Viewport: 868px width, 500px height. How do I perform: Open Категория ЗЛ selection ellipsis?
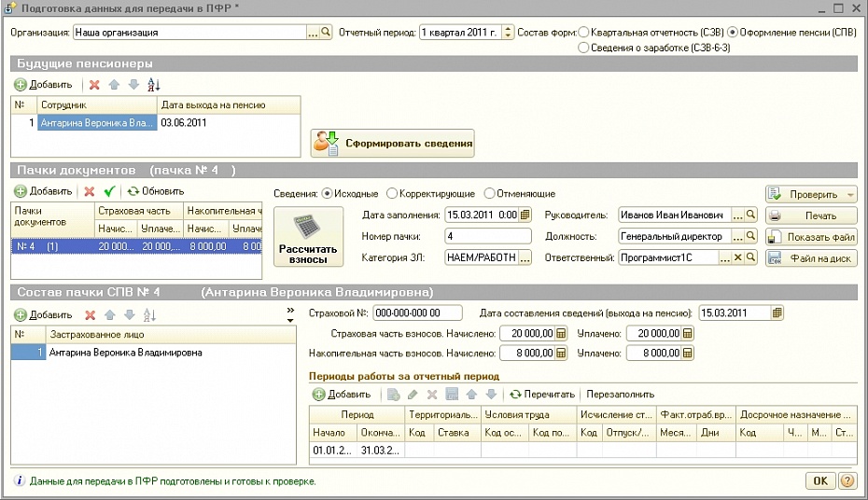(525, 257)
